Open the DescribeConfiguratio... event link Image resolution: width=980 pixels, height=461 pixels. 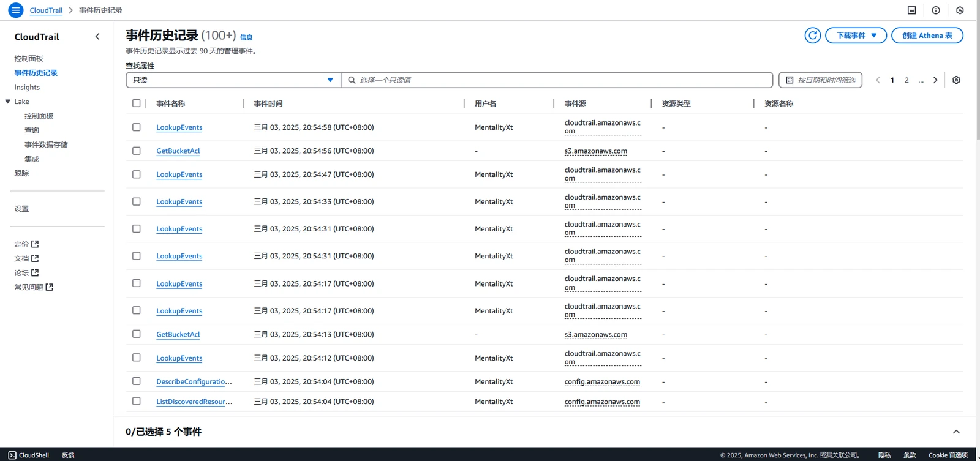[194, 381]
